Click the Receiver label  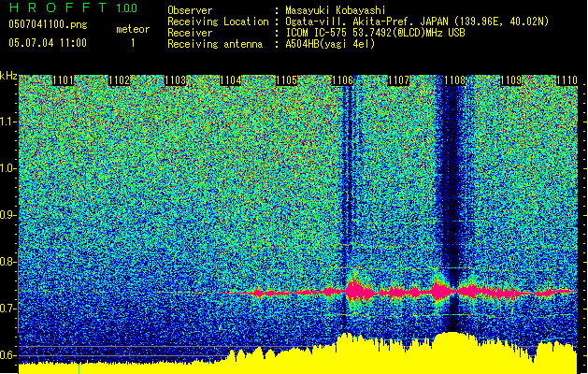tap(190, 33)
